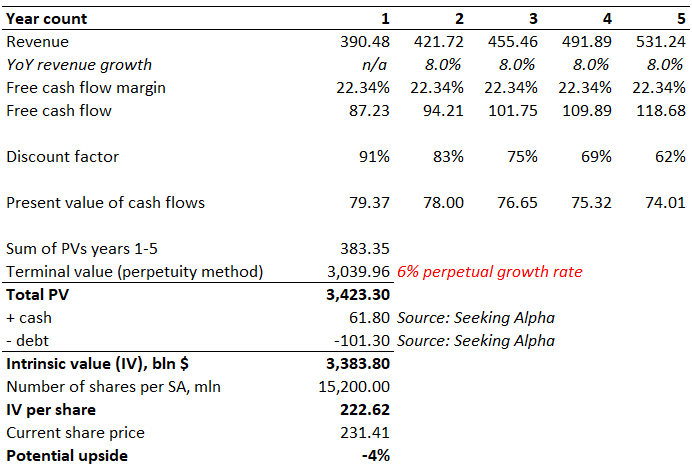Select Year 5 discount factor 62%

click(670, 157)
